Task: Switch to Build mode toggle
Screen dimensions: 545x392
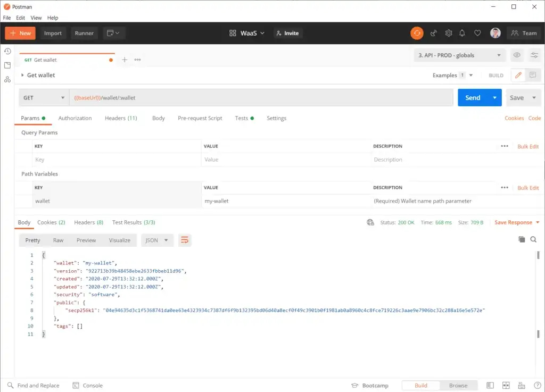Action: (421, 386)
